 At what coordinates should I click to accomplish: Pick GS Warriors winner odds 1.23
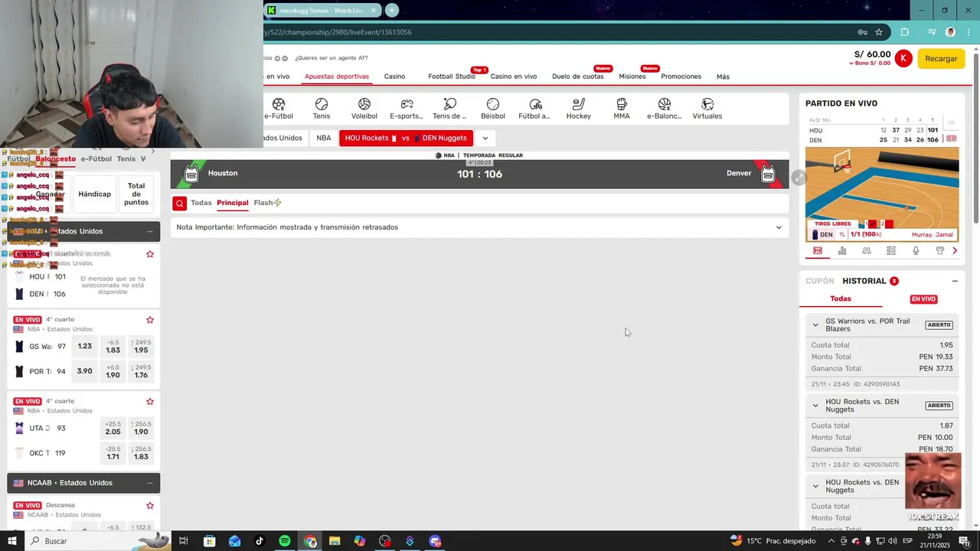(x=85, y=347)
